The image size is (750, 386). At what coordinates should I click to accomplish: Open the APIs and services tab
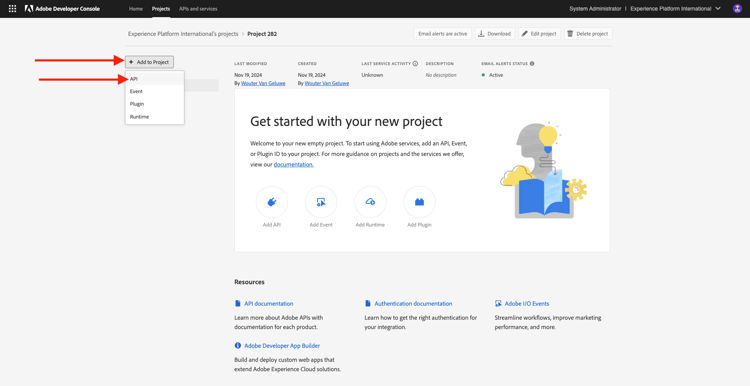click(198, 9)
